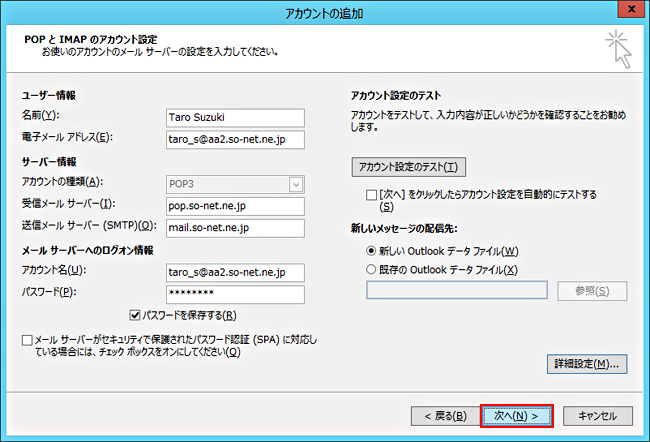Click the アカウント名 input field
The height and width of the screenshot is (442, 650).
pos(236,272)
